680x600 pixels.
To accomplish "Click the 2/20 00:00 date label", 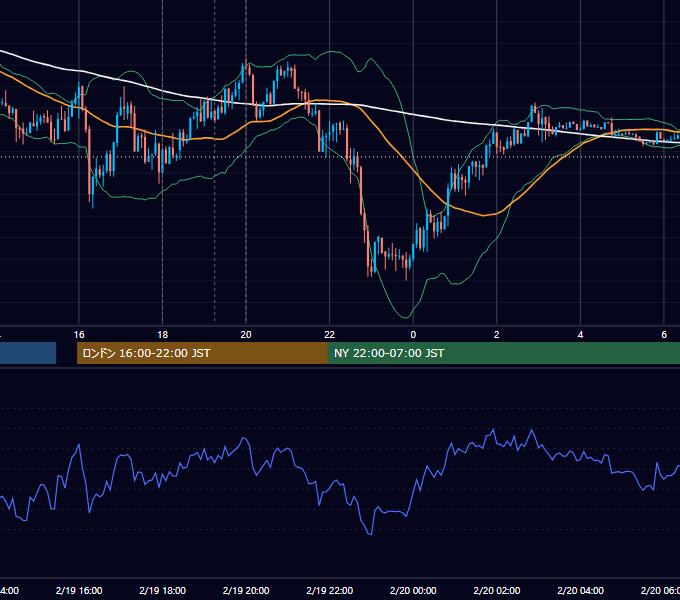I will point(413,590).
